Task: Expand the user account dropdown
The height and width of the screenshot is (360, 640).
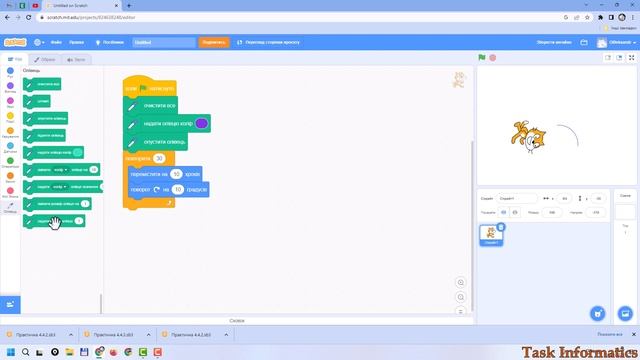Action: pos(616,42)
